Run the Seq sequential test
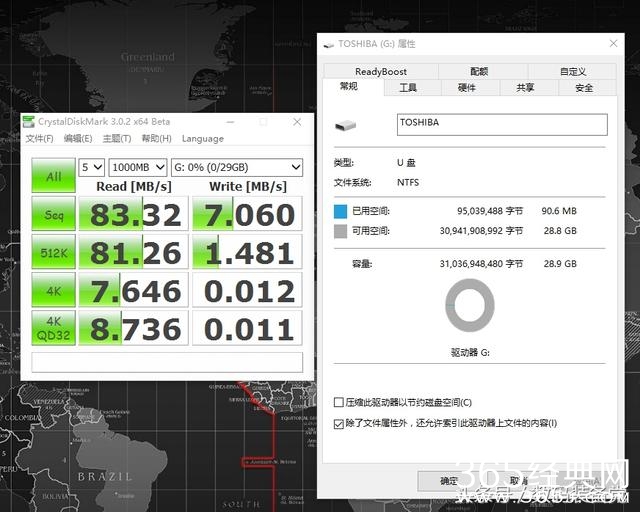Viewport: 640px width, 512px height. coord(53,213)
